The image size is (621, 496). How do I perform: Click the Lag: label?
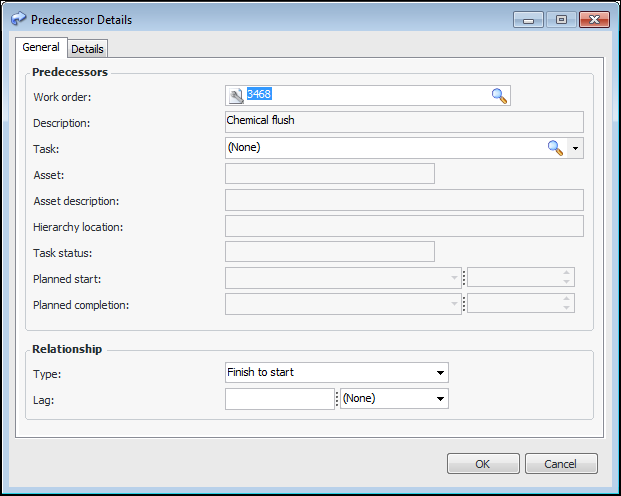click(44, 400)
